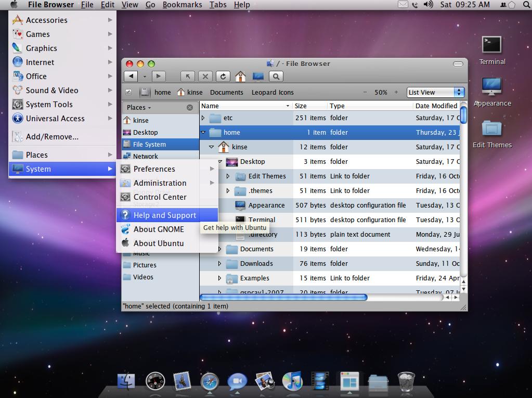Open Administration in System submenu
The height and width of the screenshot is (398, 532).
167,183
